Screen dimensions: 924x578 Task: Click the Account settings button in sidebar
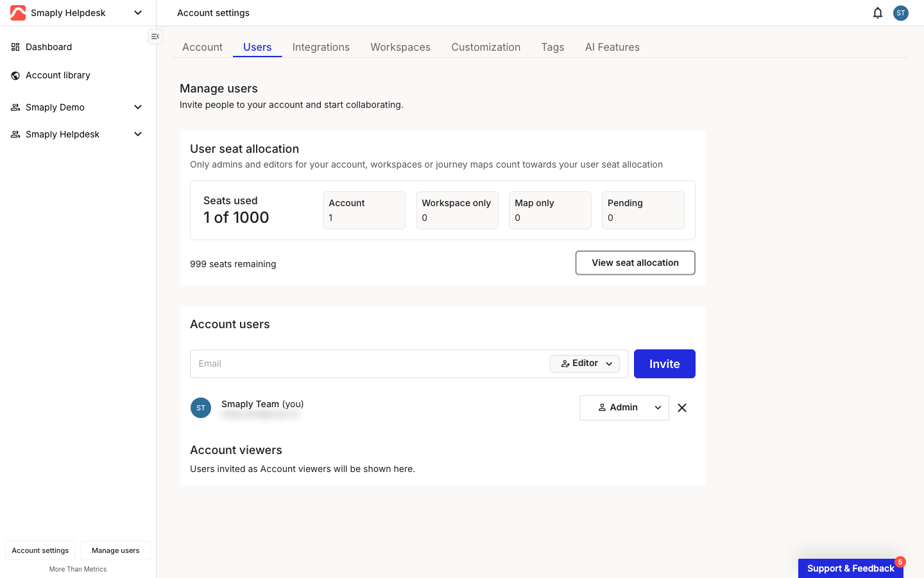pos(40,550)
